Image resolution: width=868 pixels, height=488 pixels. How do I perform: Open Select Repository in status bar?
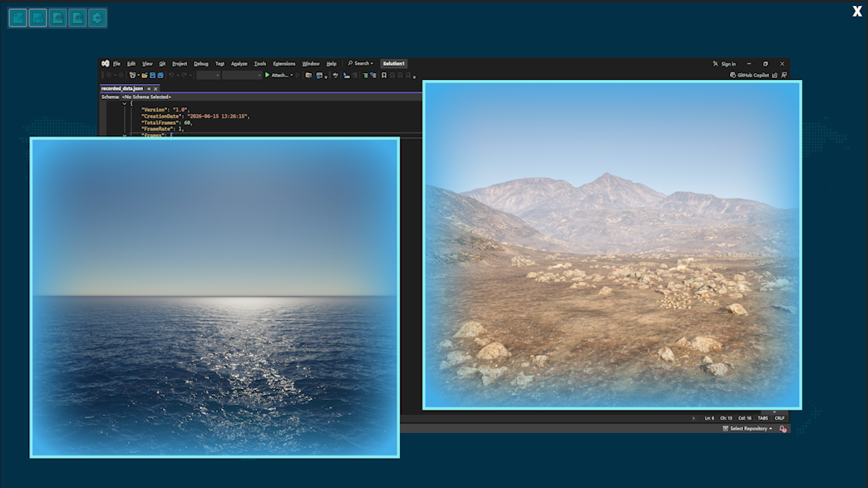tap(747, 429)
